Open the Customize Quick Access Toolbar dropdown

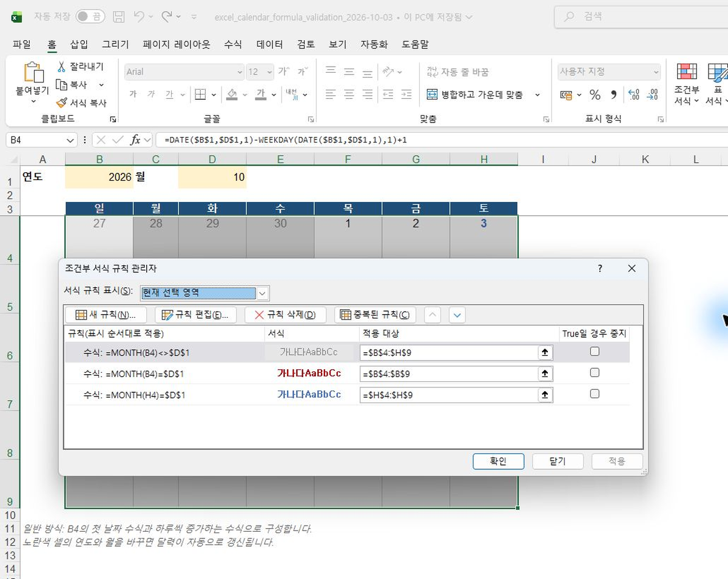pyautogui.click(x=194, y=17)
